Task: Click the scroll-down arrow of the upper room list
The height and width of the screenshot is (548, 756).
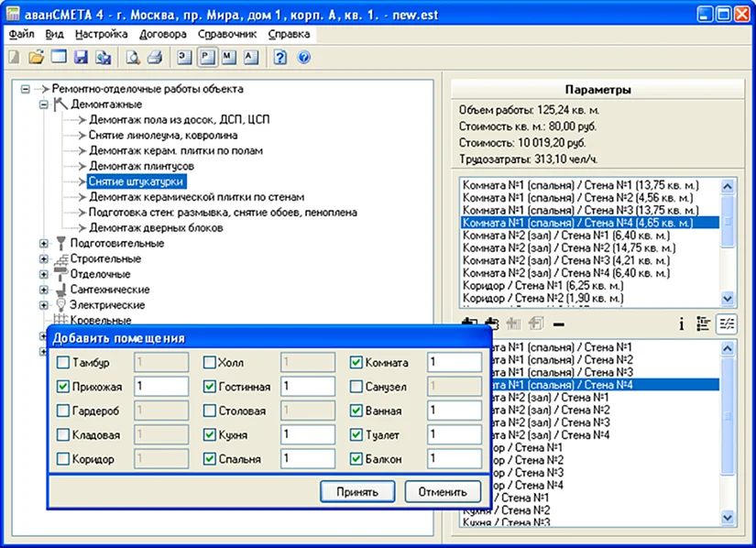Action: (x=728, y=299)
